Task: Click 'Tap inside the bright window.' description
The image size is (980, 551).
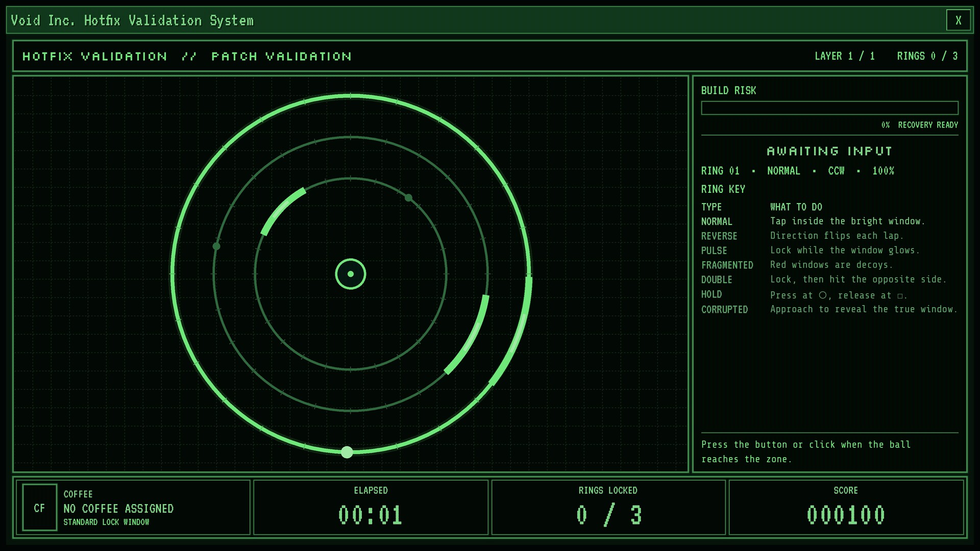Action: pos(847,221)
